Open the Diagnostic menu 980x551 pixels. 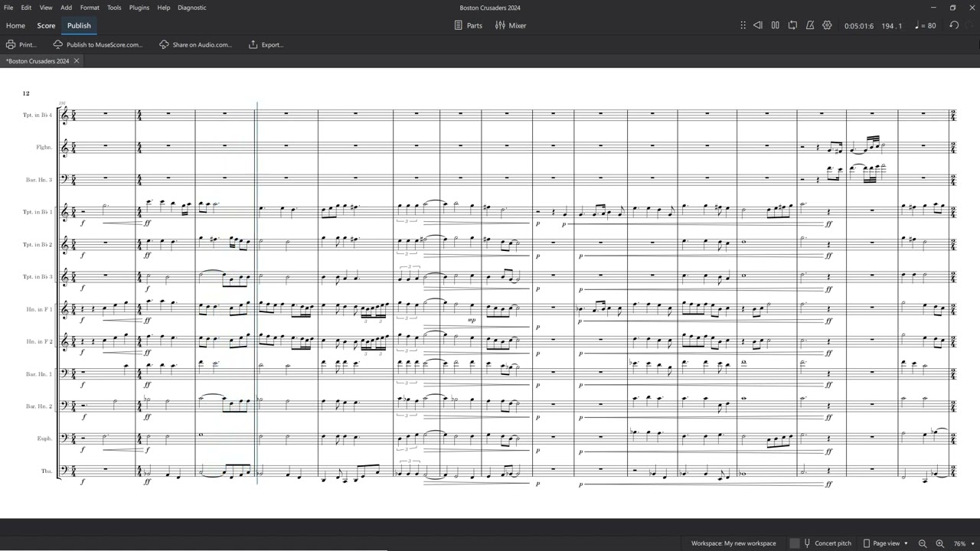[191, 8]
